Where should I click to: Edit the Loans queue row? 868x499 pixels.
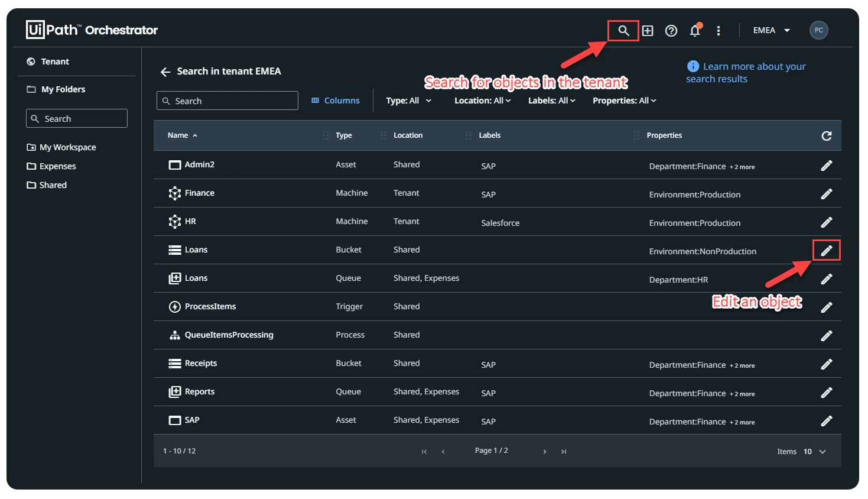(827, 279)
